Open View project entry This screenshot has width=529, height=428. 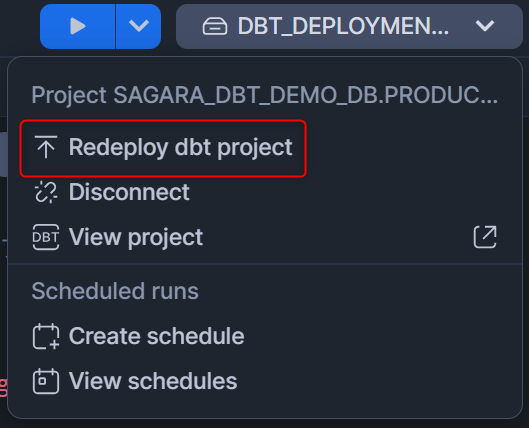(264, 237)
